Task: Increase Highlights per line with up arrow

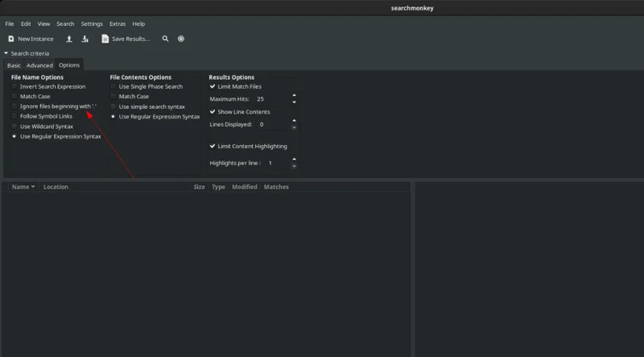Action: [294, 160]
